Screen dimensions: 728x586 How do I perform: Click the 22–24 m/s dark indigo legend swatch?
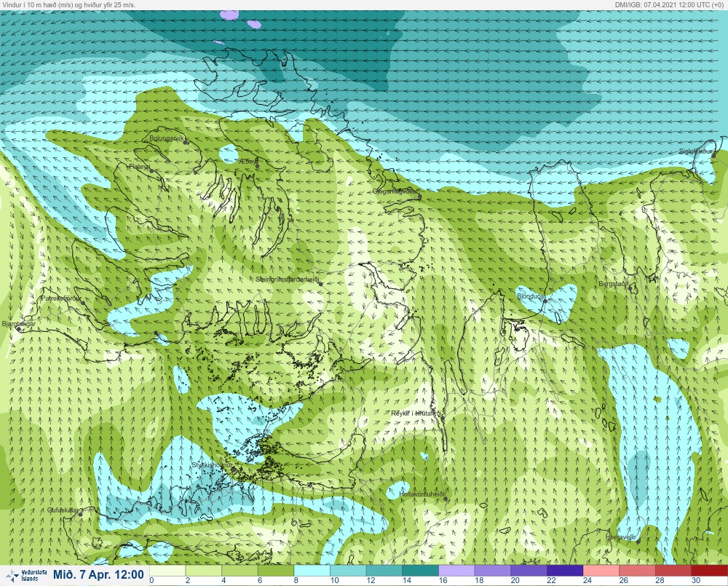[566, 571]
